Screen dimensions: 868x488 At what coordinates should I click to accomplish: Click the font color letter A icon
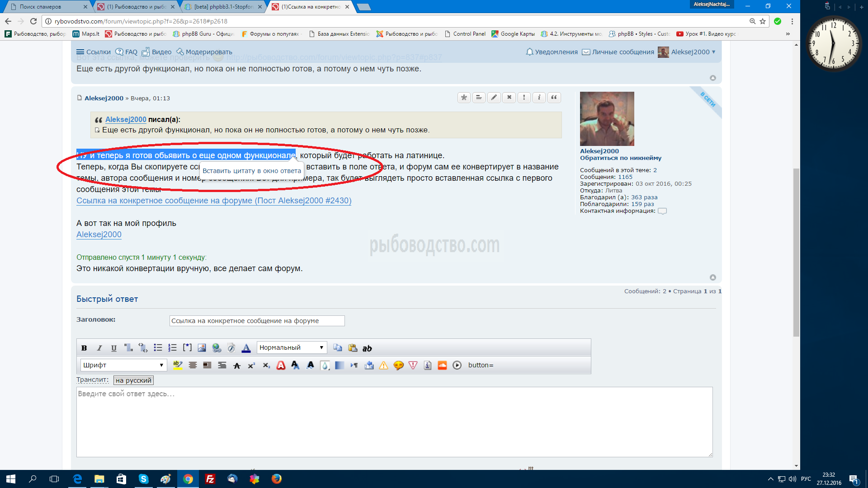(246, 348)
